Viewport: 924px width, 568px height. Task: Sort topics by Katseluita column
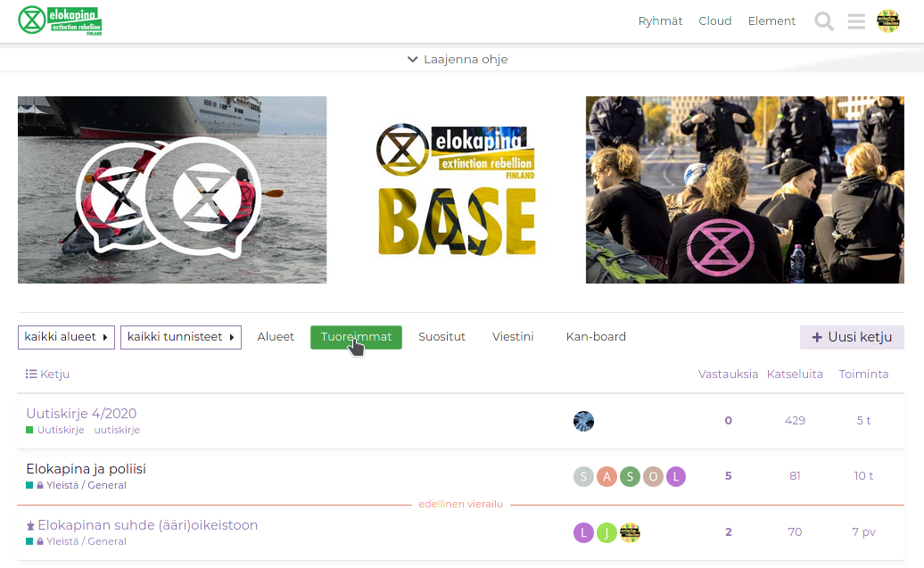795,375
